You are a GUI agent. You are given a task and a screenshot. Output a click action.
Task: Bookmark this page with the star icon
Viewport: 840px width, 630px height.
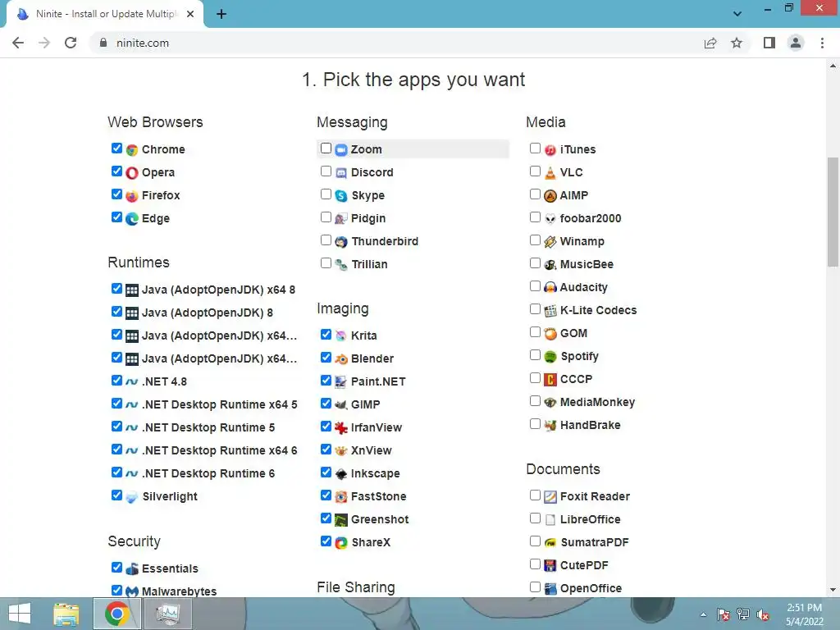pos(737,43)
